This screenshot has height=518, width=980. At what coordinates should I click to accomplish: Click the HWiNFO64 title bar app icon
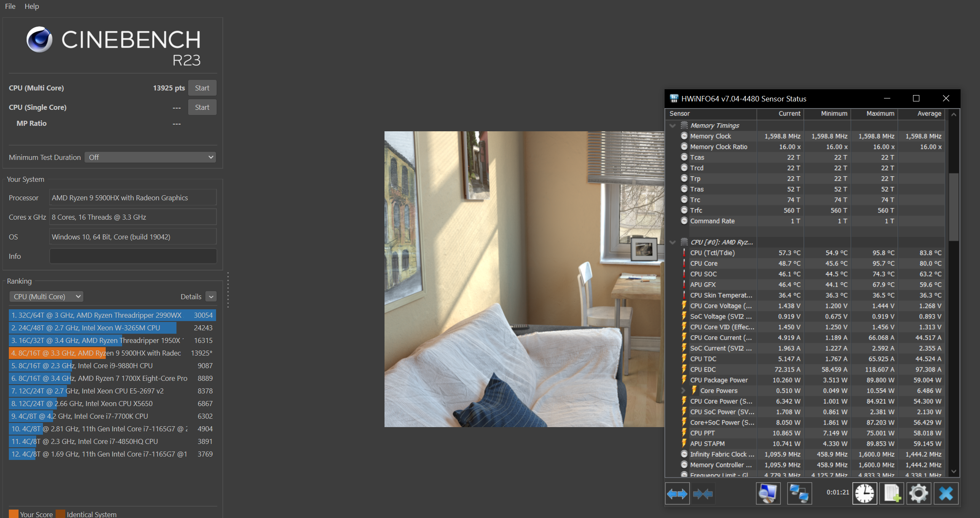pos(674,98)
